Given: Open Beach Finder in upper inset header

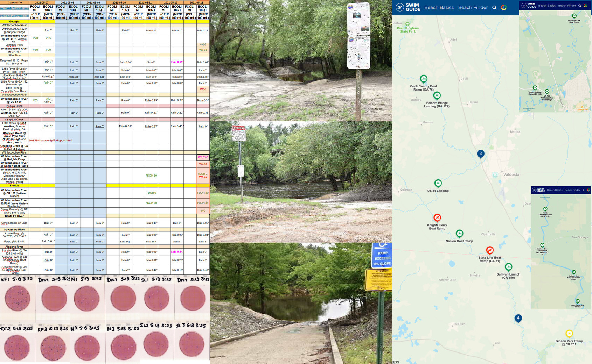Looking at the screenshot, I should click(x=567, y=6).
